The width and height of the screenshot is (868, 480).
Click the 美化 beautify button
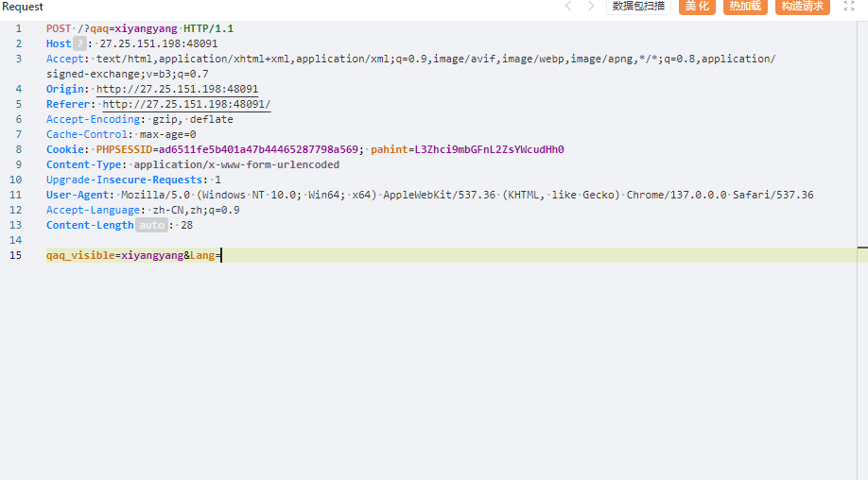tap(697, 7)
